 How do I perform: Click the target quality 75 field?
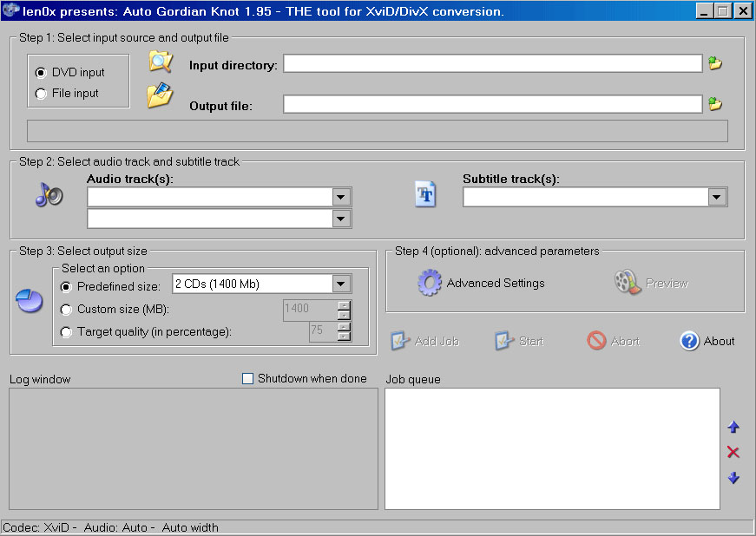(324, 331)
